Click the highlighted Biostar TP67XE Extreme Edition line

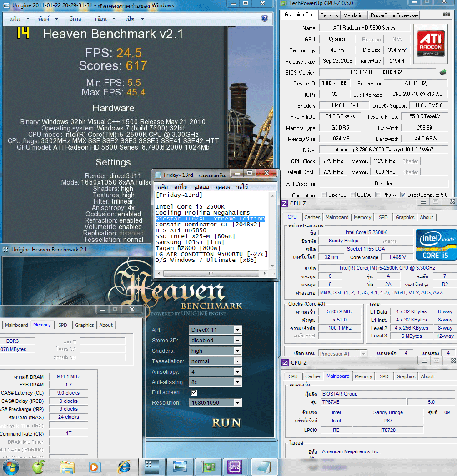pyautogui.click(x=210, y=219)
